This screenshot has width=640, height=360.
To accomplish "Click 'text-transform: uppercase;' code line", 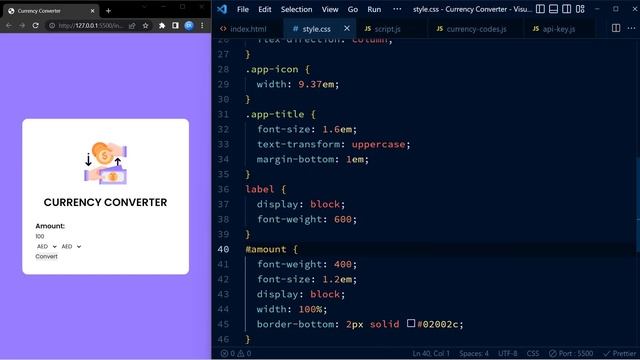I will click(333, 144).
